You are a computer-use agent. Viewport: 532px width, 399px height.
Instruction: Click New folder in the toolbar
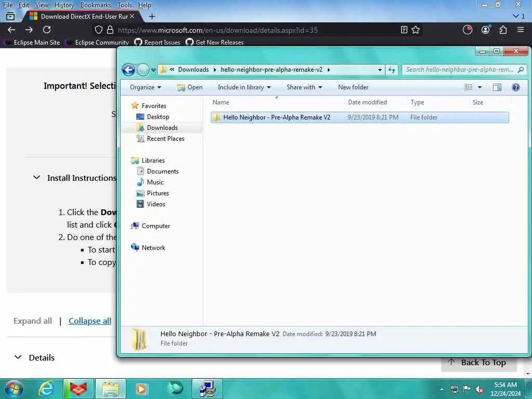point(353,87)
